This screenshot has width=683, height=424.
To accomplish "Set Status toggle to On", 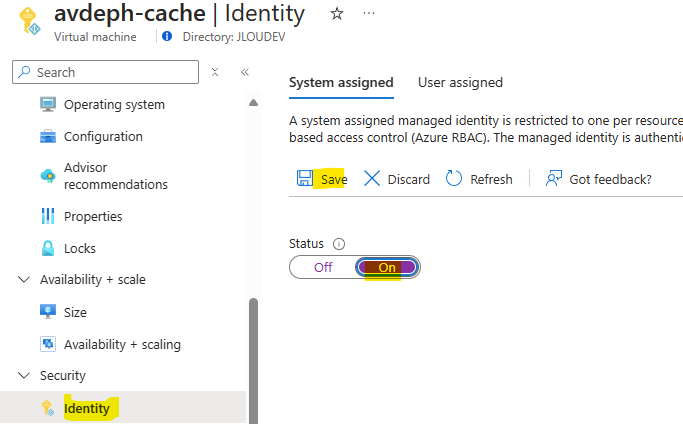I will (x=387, y=267).
